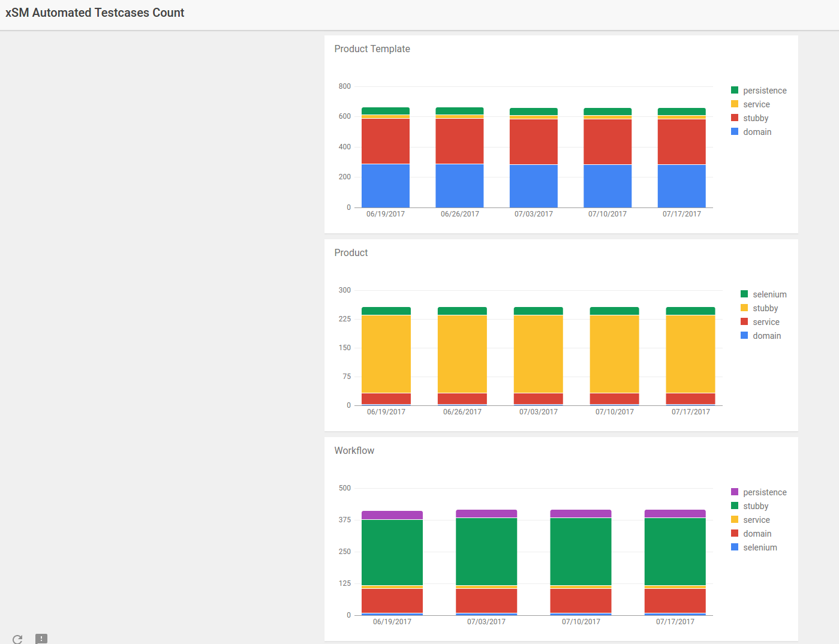The image size is (839, 644).
Task: Select 'domain' label in Workflow legend
Action: click(757, 534)
